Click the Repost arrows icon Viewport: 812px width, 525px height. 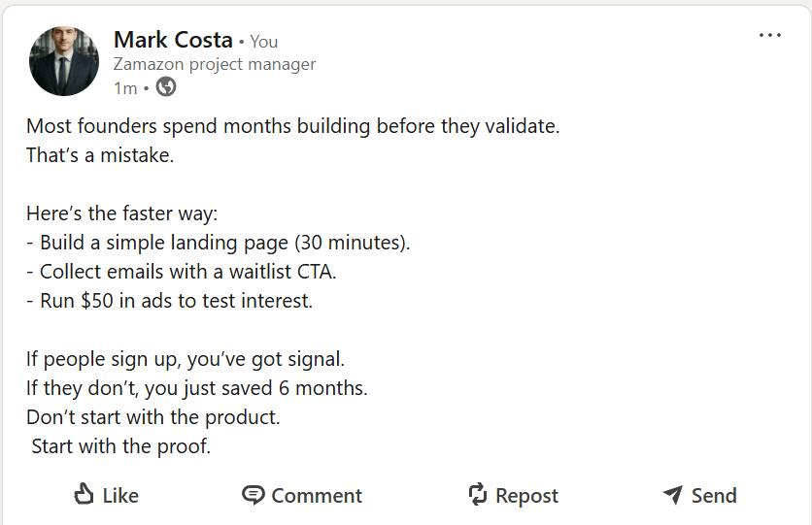coord(478,495)
